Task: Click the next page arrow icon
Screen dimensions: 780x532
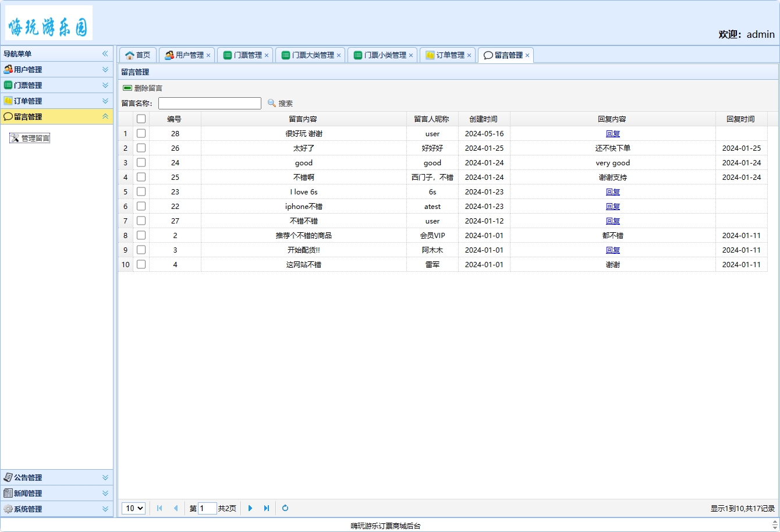Action: 250,508
